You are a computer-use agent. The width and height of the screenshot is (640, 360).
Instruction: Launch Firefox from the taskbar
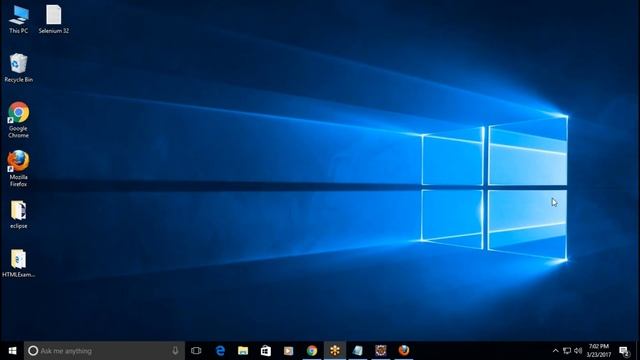click(404, 351)
